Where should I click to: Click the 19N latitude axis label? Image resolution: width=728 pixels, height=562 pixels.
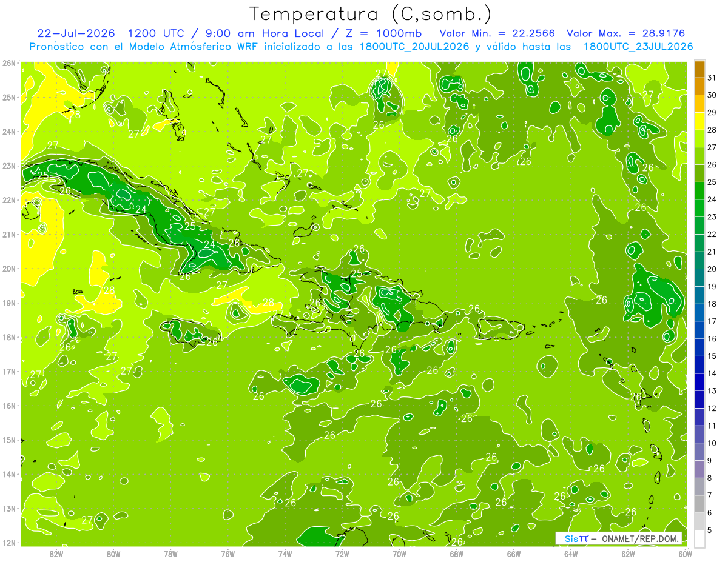9,303
